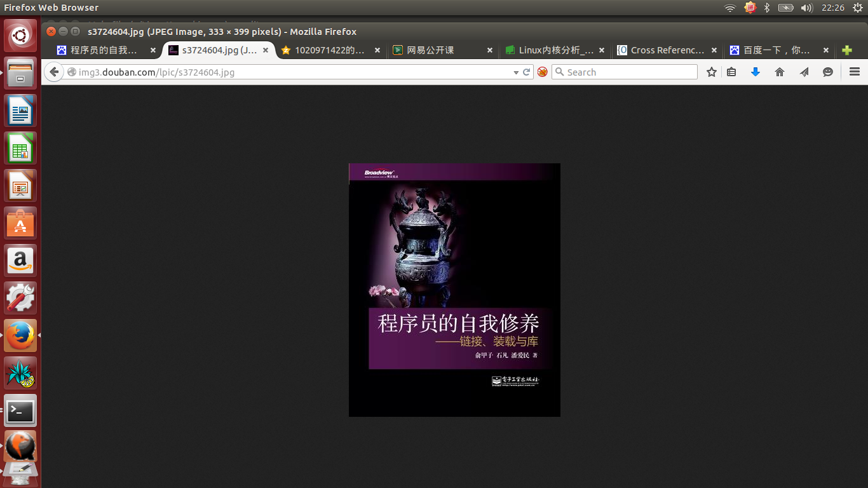
Task: Launch Terminal from the Ubuntu dock
Action: coord(20,410)
